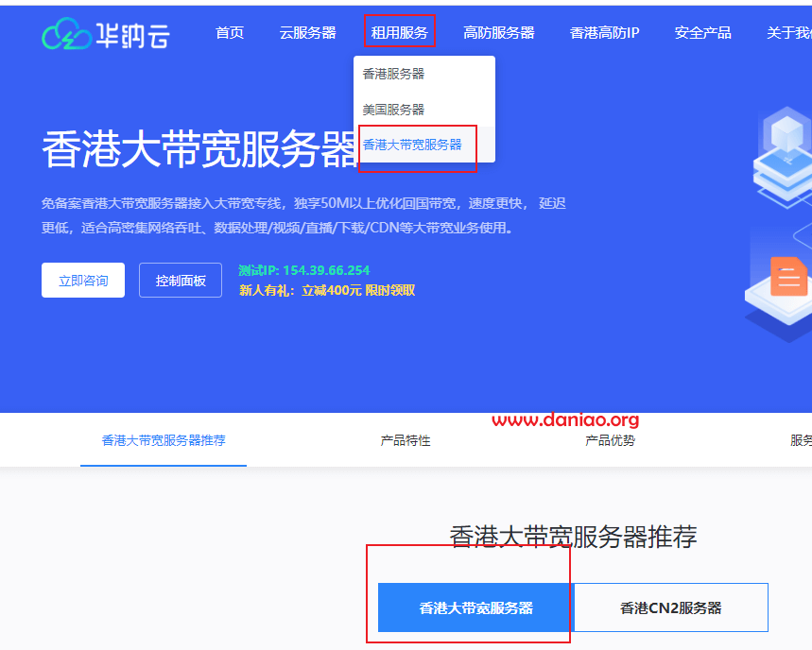Screen dimensions: 812x650
Task: Click the 新人有礼 立减400元 promo link
Action: (327, 290)
